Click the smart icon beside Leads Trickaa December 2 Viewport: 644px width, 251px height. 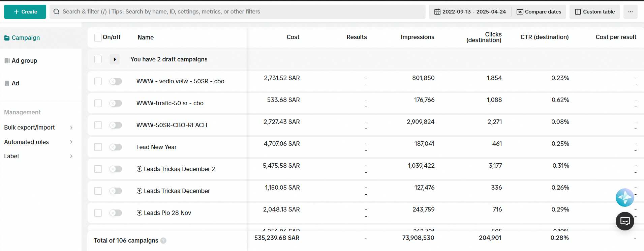tap(139, 169)
